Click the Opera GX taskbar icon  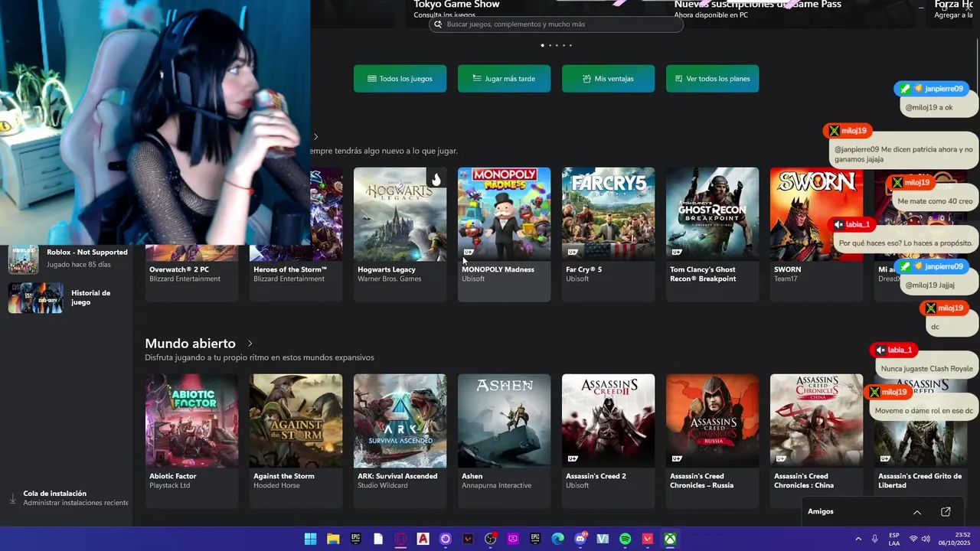coord(400,539)
